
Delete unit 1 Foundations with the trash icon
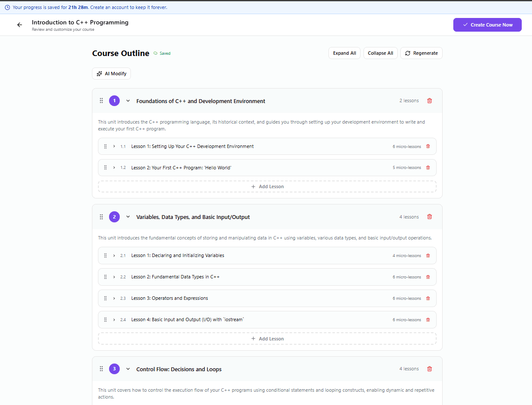point(429,101)
